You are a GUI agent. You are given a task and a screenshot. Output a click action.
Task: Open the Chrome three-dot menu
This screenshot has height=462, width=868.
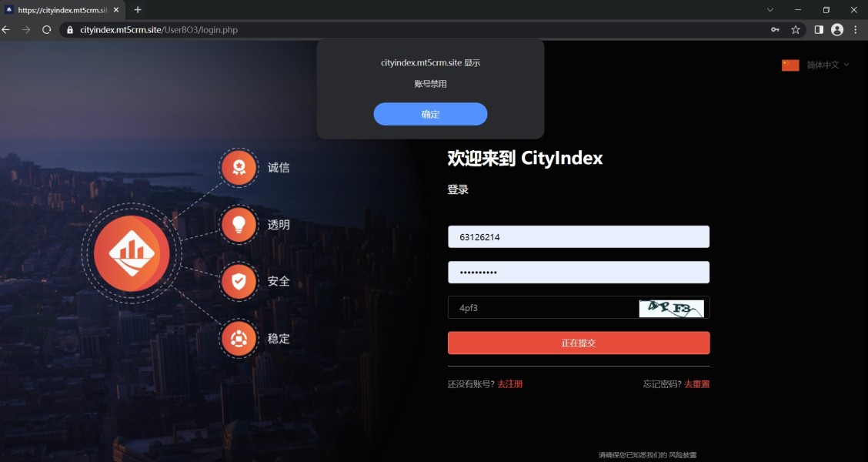[856, 30]
